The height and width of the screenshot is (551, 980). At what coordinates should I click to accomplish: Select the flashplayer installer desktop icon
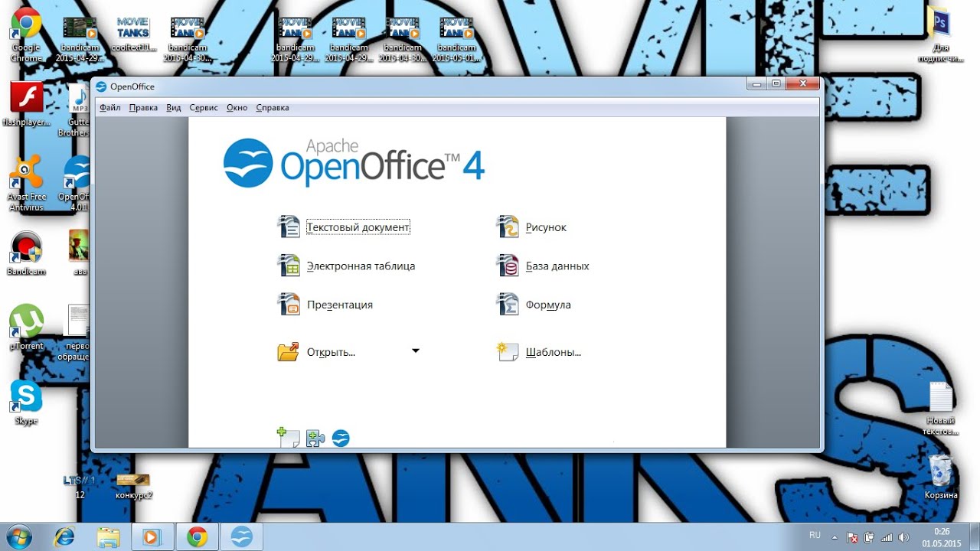point(26,105)
